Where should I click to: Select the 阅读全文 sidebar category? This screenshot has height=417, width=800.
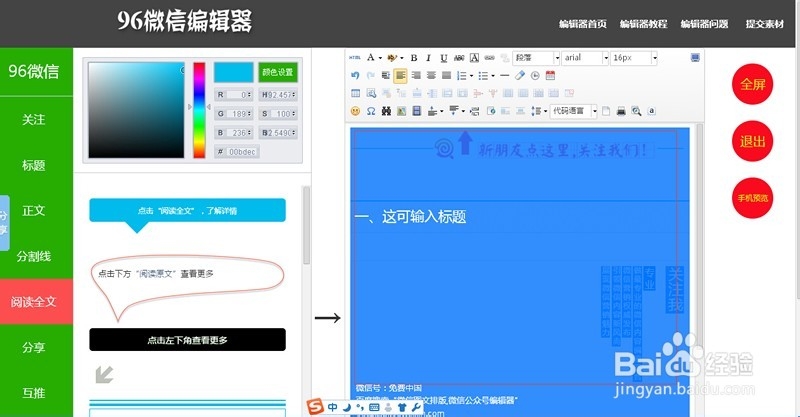34,302
